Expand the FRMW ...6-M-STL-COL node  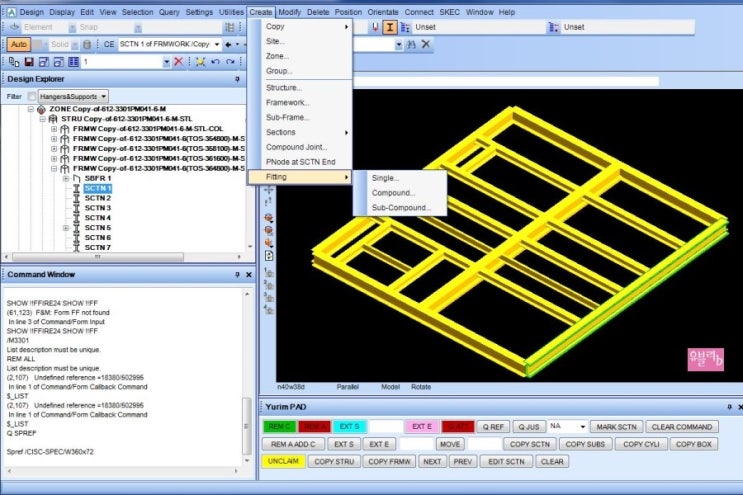[x=54, y=129]
